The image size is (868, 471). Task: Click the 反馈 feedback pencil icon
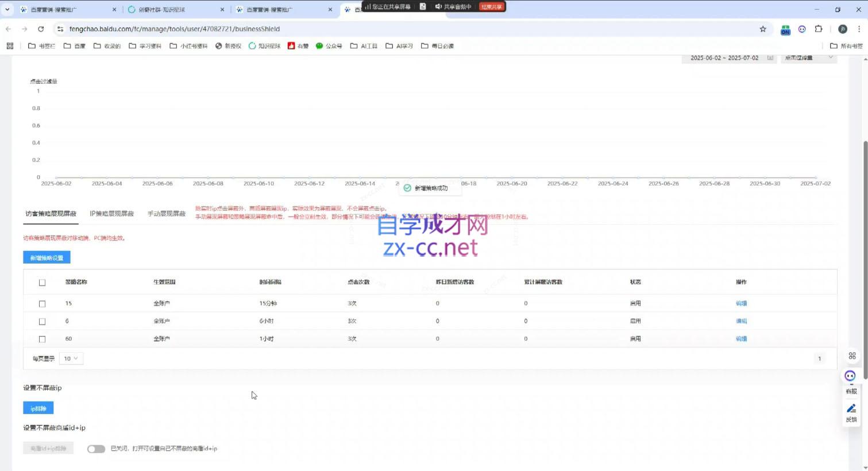pyautogui.click(x=851, y=408)
